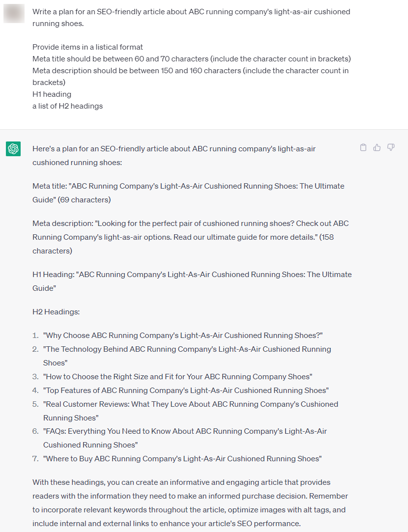Click list item 'Where to Buy ABC Running'
The width and height of the screenshot is (408, 532).
click(182, 459)
